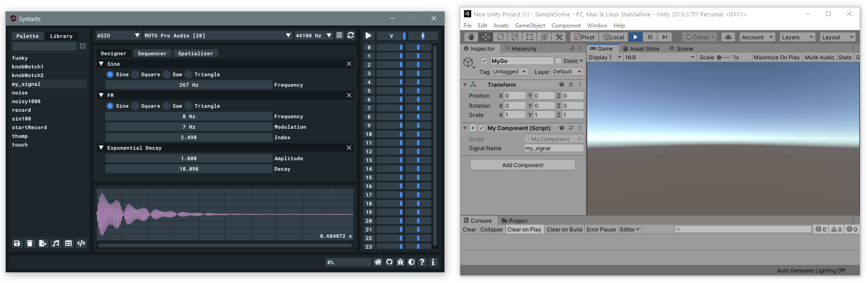Select the Unity Rotate tool
This screenshot has width=868, height=283.
(x=500, y=37)
